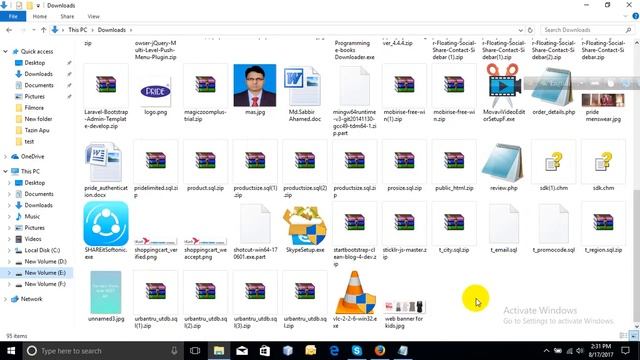Image resolution: width=640 pixels, height=360 pixels.
Task: Select shotcut-win64 exe.part file
Action: [x=255, y=224]
